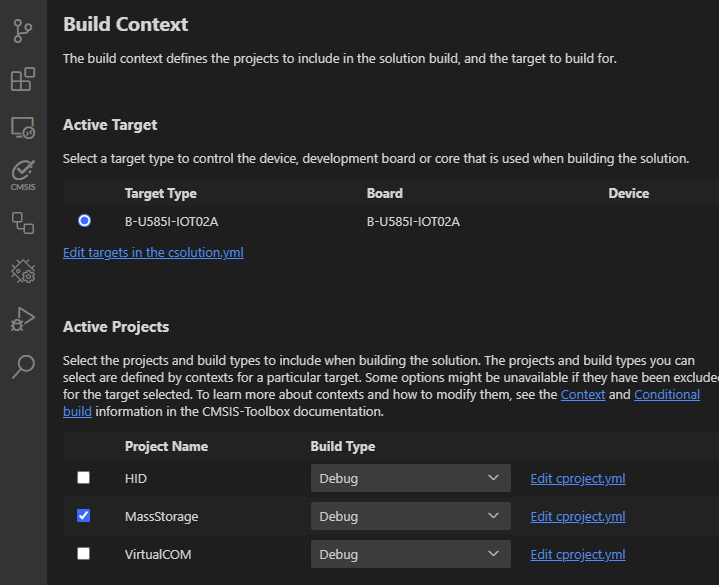Screen dimensions: 719x585
Task: Open the HID Build Type dropdown
Action: click(x=410, y=478)
